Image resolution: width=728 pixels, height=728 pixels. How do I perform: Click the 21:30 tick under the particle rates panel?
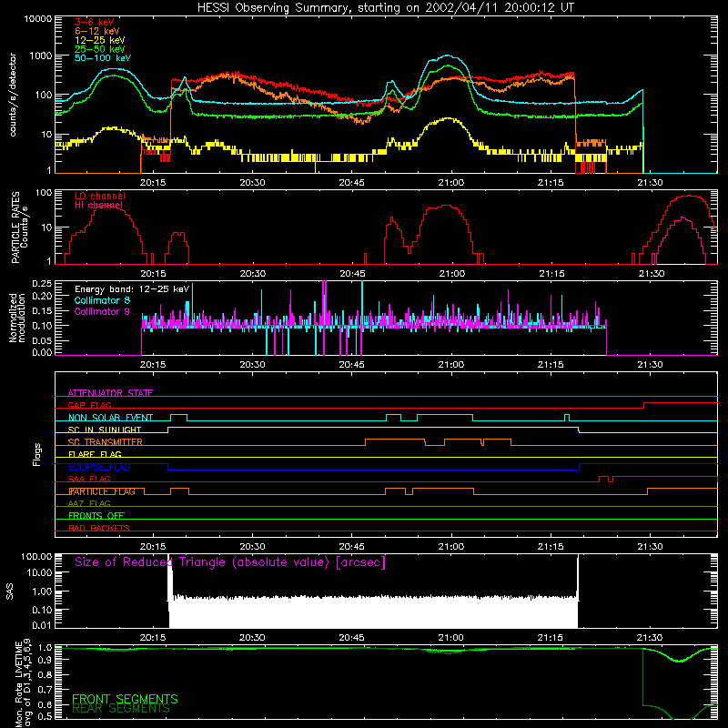pyautogui.click(x=650, y=274)
